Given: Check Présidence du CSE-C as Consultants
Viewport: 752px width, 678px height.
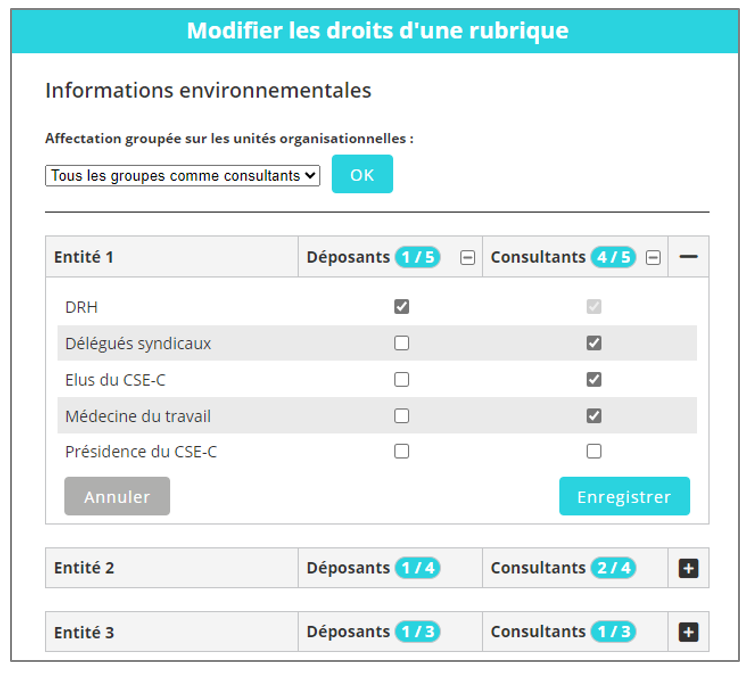Looking at the screenshot, I should 594,451.
